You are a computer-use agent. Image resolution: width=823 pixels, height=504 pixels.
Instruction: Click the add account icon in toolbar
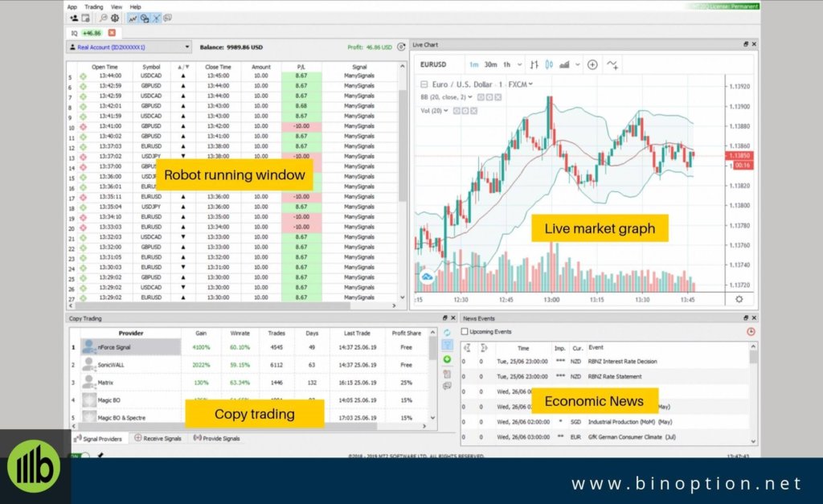point(74,19)
